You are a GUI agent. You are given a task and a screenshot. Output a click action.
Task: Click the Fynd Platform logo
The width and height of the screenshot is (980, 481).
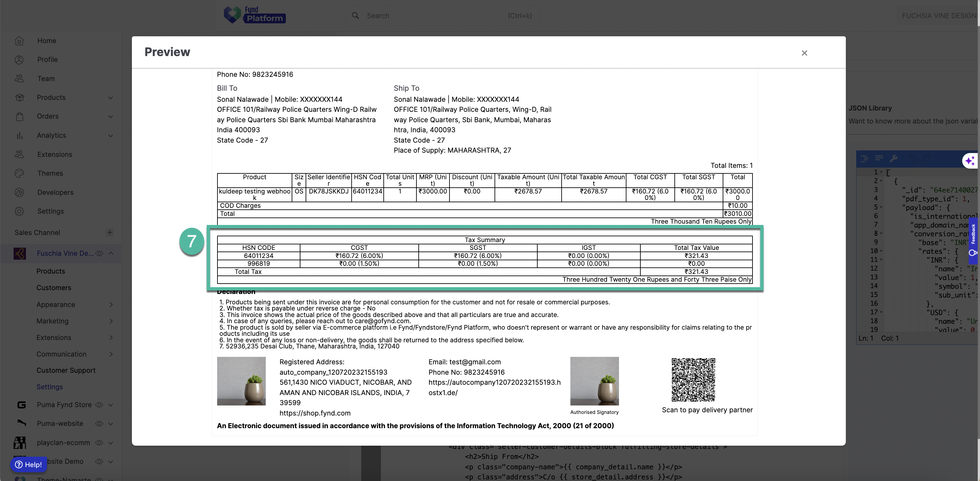coord(254,15)
